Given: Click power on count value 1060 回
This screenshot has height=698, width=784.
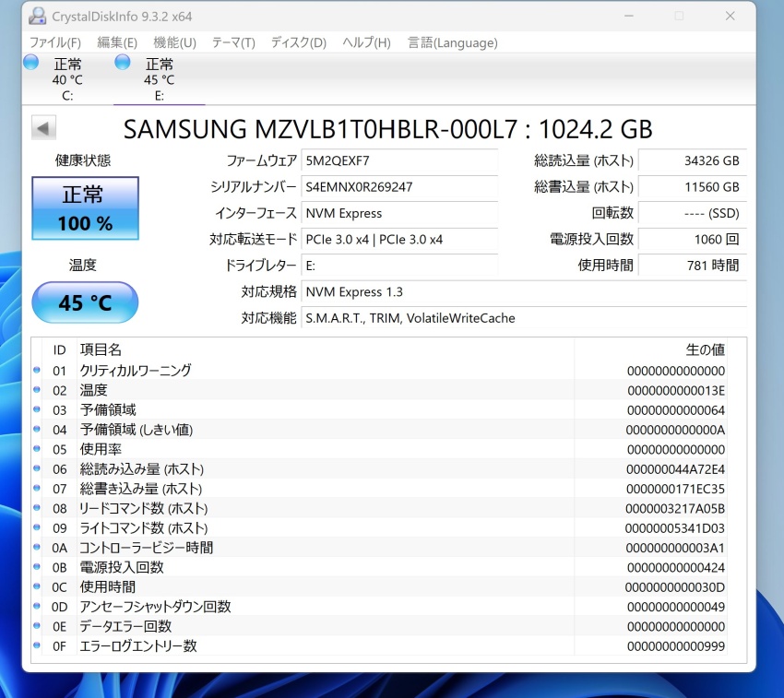Looking at the screenshot, I should pos(693,240).
